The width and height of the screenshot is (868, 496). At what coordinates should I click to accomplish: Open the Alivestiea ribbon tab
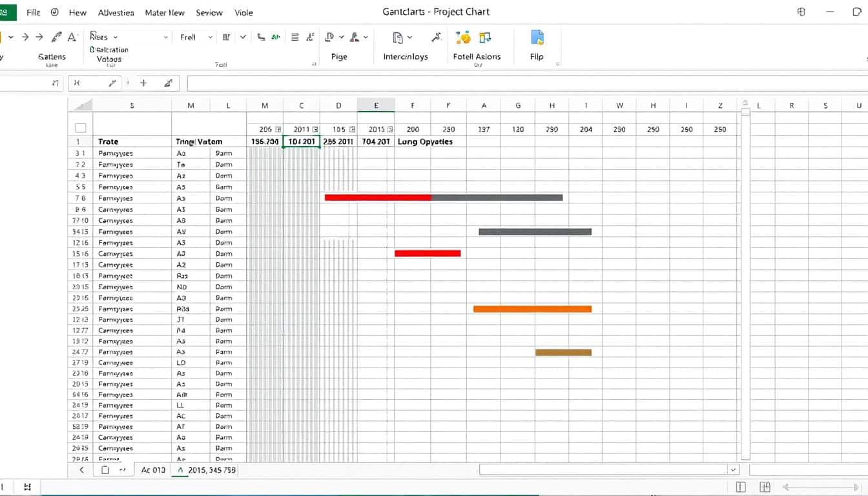(x=116, y=12)
